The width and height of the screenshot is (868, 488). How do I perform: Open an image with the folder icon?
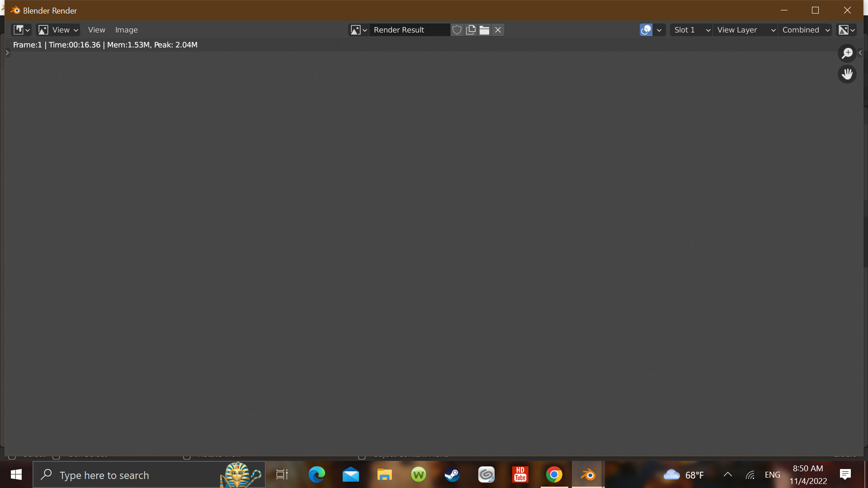click(x=484, y=30)
